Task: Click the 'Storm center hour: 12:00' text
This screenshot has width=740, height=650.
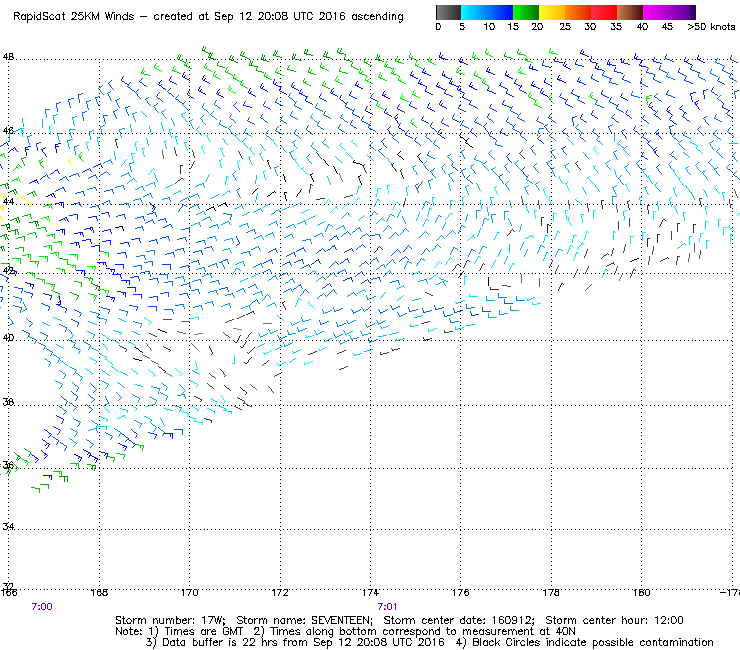Action: tap(614, 620)
